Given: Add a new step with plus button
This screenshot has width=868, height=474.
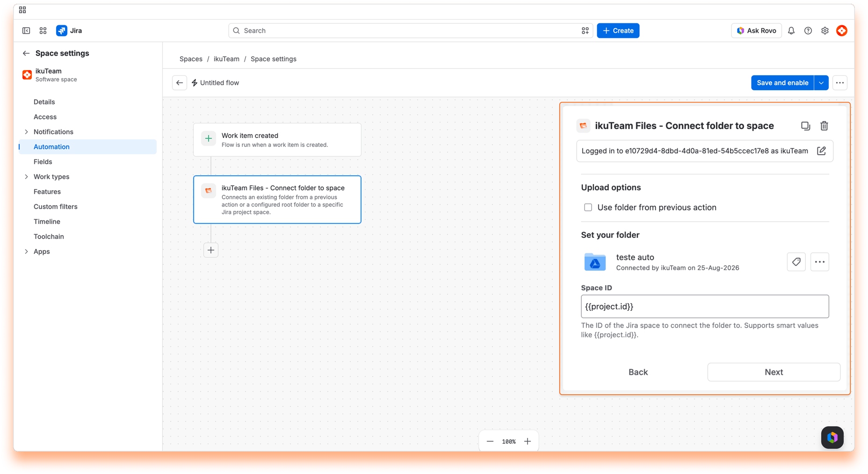Looking at the screenshot, I should 211,250.
